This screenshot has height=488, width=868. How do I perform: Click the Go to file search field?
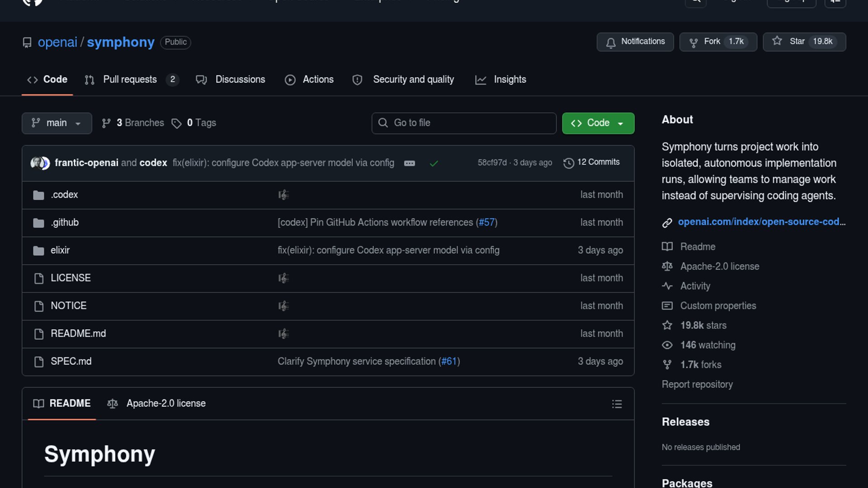click(x=464, y=123)
